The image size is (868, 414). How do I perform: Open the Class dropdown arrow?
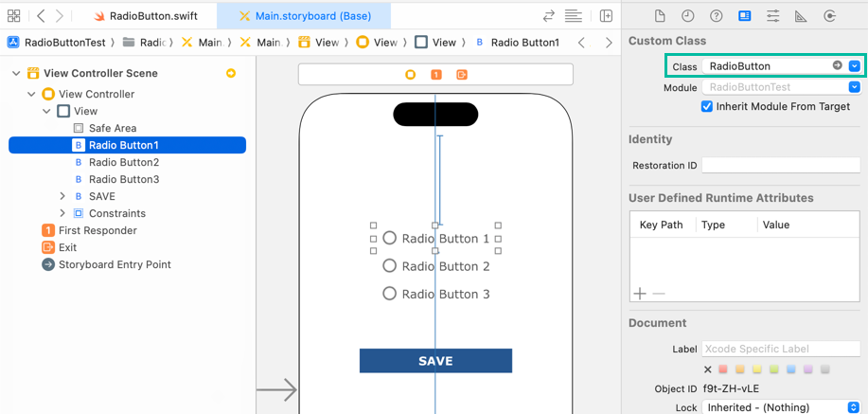coord(854,66)
